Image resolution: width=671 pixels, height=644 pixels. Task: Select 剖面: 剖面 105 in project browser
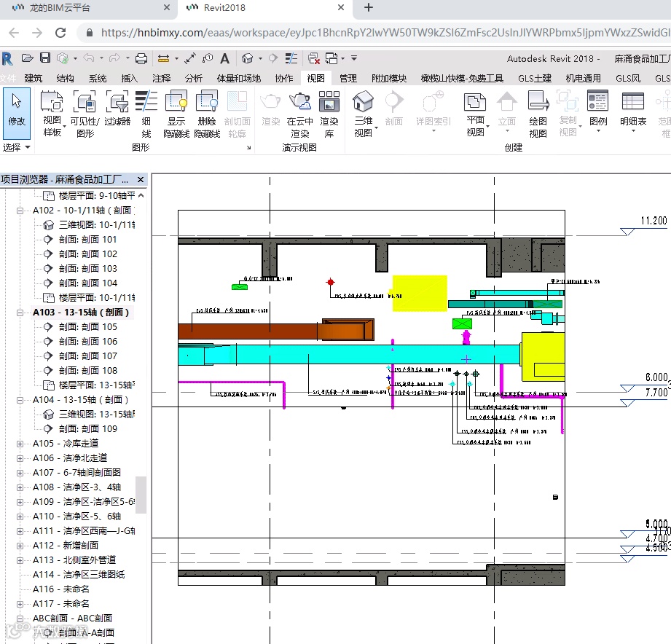87,327
